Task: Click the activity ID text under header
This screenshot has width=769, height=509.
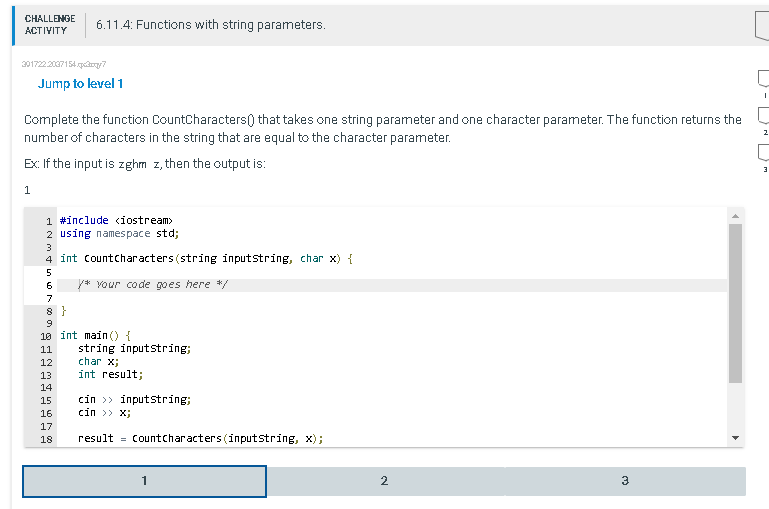Action: coord(64,64)
